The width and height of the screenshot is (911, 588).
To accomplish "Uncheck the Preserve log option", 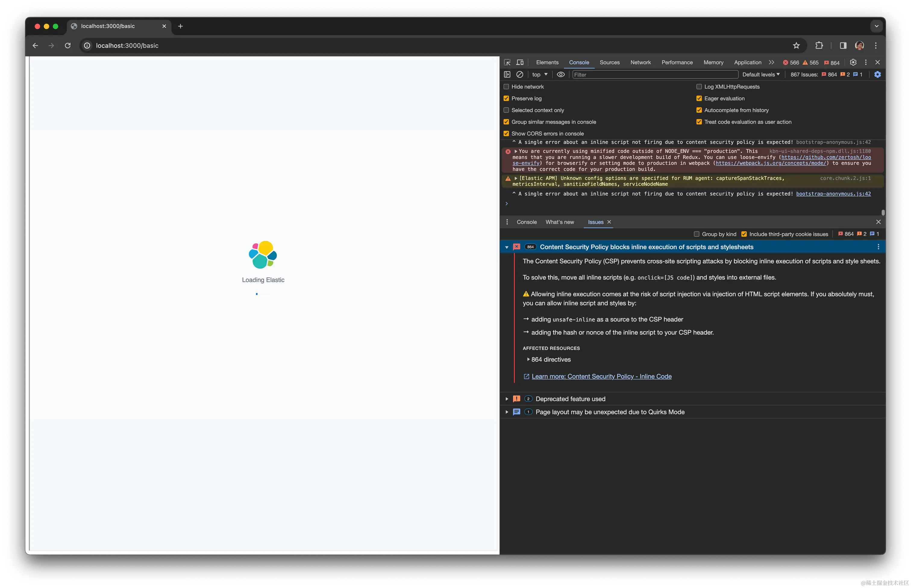I will (x=506, y=98).
